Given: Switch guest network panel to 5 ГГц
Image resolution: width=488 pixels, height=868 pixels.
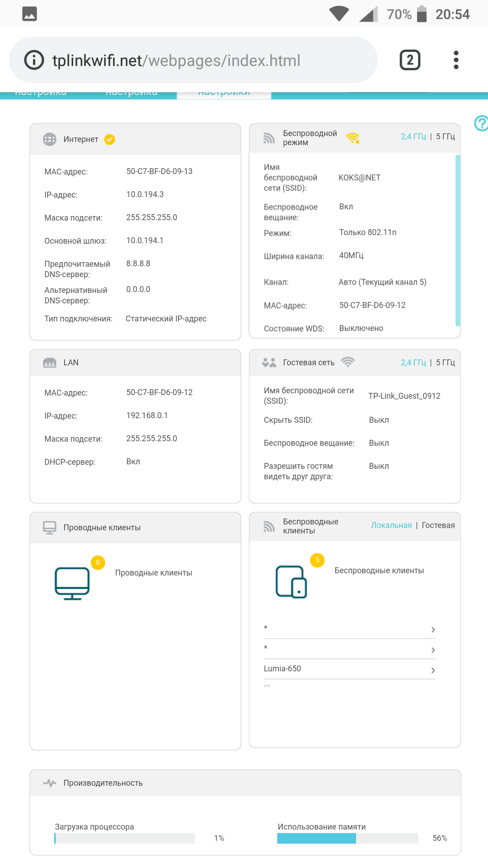Looking at the screenshot, I should click(445, 363).
